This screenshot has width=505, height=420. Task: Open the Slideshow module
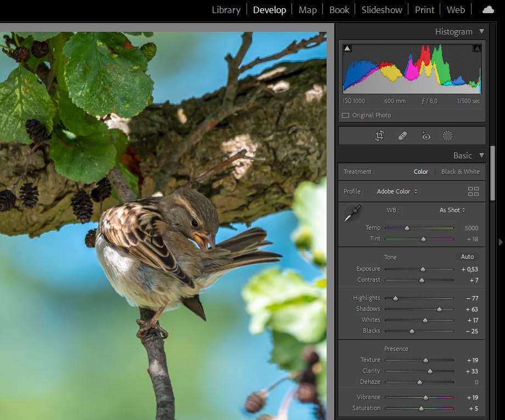coord(381,10)
